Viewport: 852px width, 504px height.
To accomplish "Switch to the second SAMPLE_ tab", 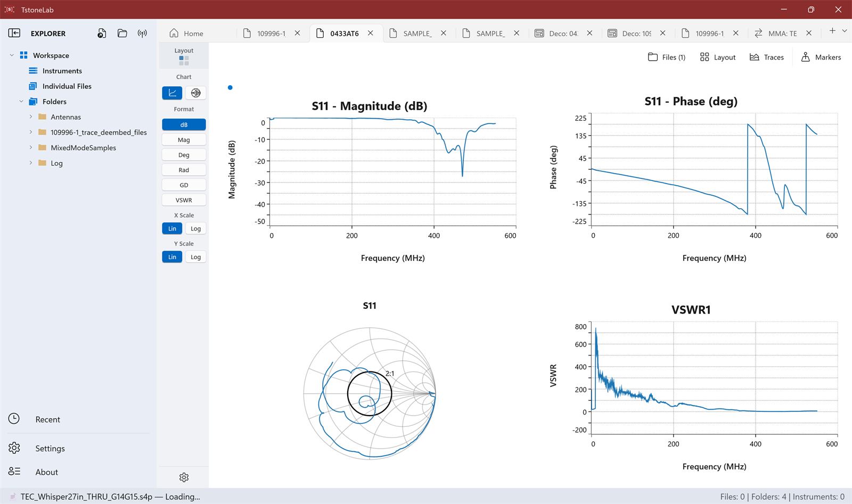I will (x=490, y=33).
